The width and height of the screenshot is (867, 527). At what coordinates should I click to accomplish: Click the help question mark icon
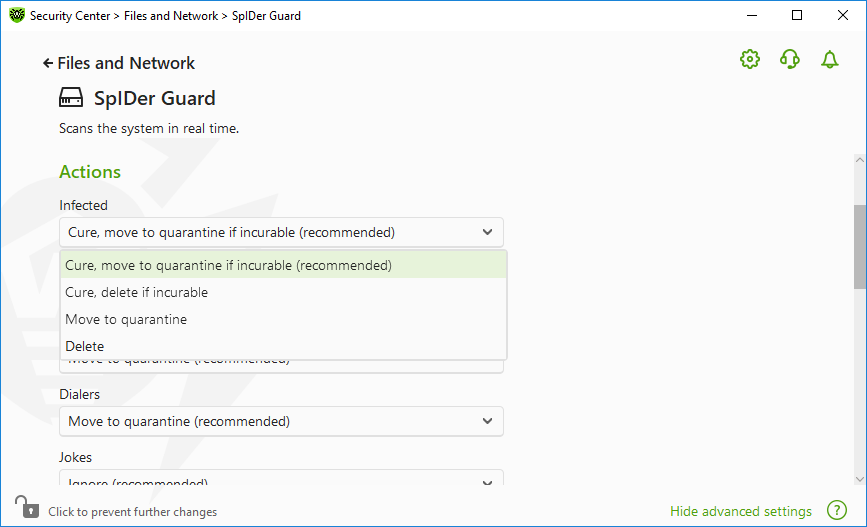[837, 510]
